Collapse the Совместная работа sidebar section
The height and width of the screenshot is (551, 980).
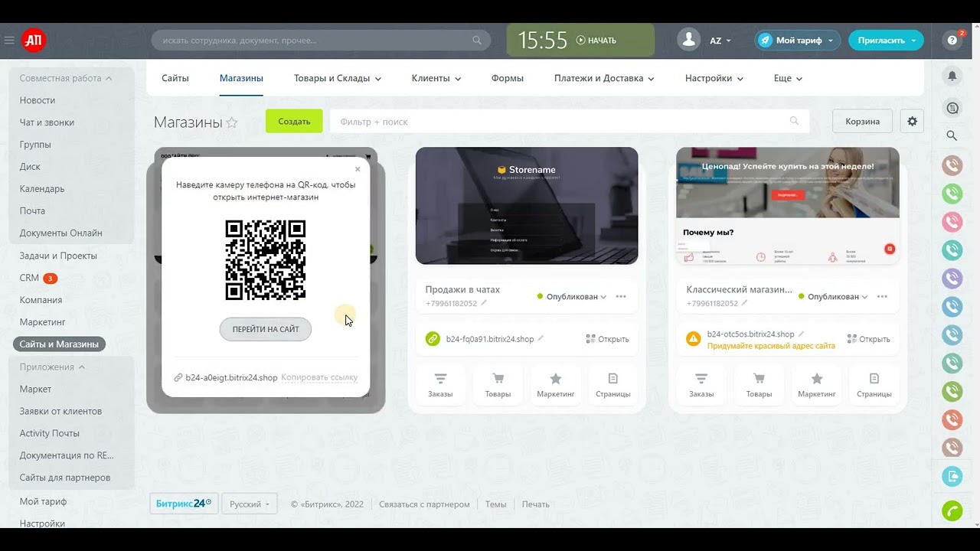click(x=66, y=78)
